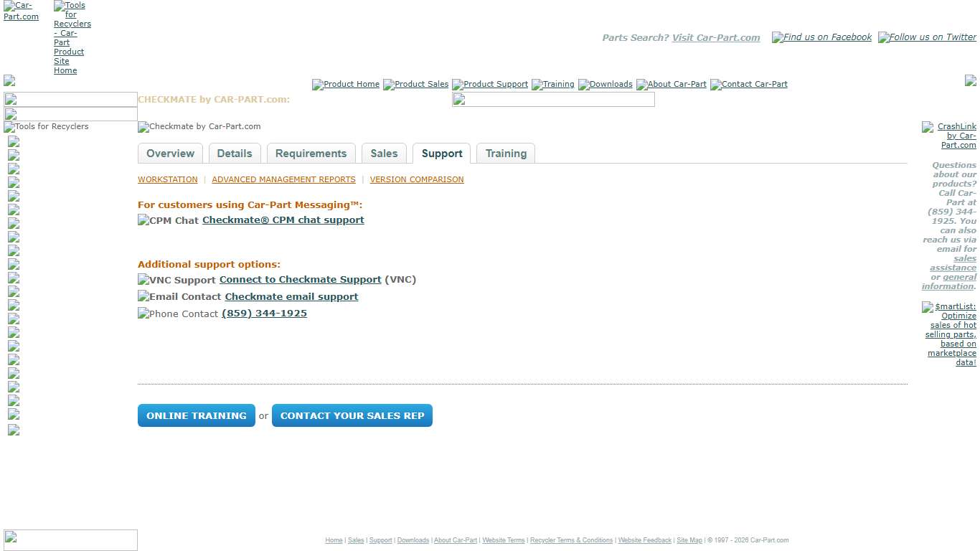Click the Product Downloads navigation item
This screenshot has height=551, width=980.
click(605, 84)
